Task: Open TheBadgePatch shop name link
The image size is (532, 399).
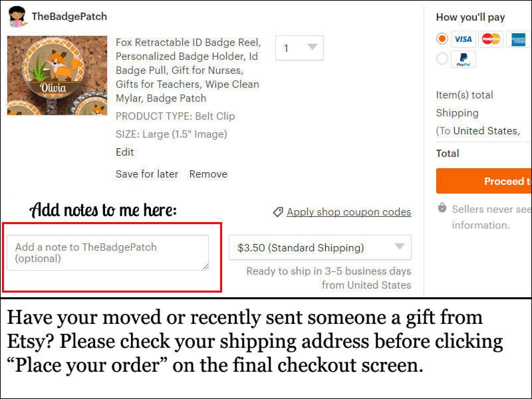Action: [x=69, y=16]
